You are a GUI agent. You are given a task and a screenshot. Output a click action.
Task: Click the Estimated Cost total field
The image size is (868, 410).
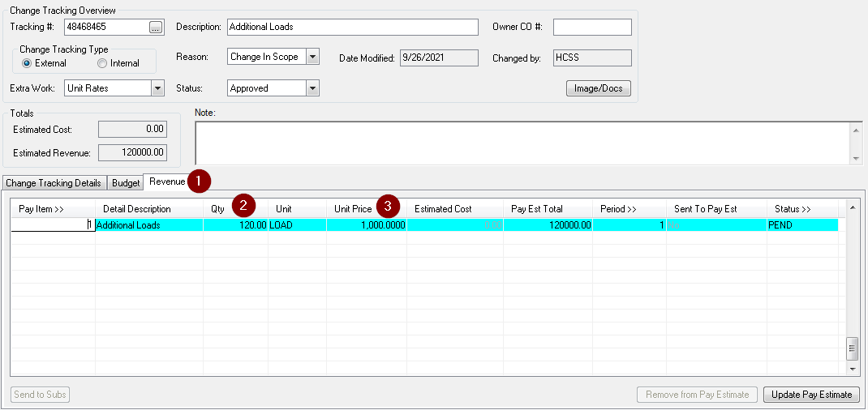coord(132,130)
